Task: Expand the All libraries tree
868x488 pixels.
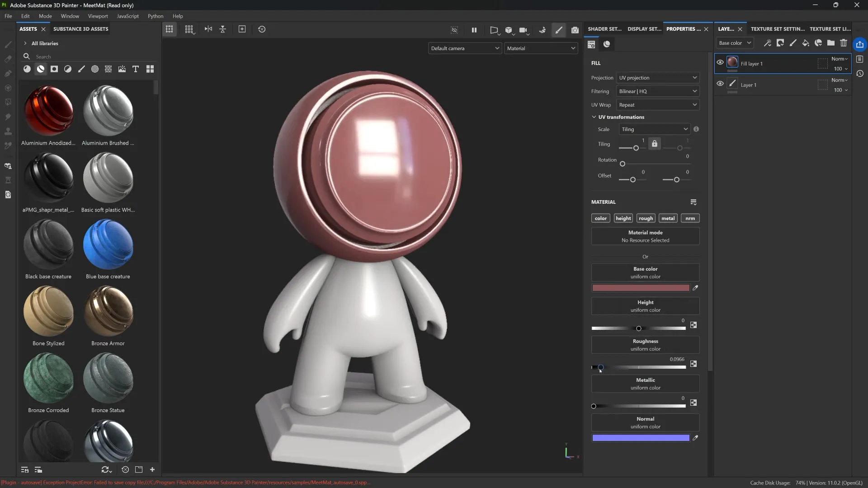Action: coord(25,43)
